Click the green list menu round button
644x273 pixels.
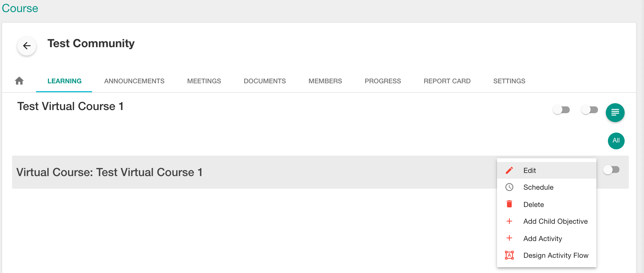pyautogui.click(x=615, y=113)
